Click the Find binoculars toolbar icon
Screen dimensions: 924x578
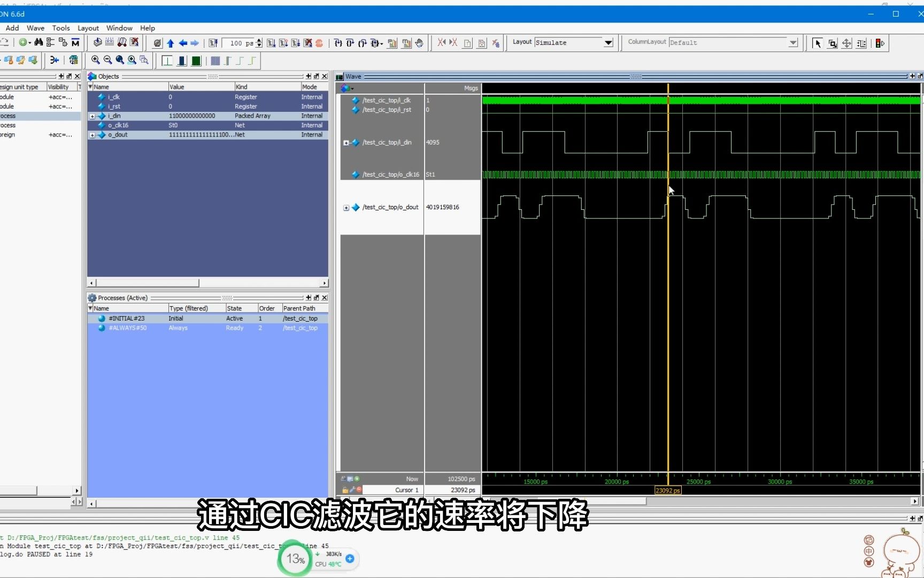(x=38, y=42)
